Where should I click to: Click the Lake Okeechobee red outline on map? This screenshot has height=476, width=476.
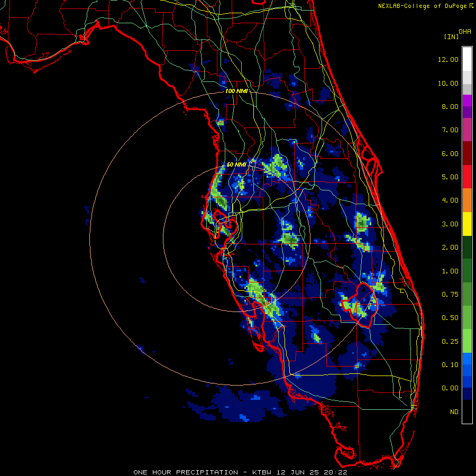(x=360, y=305)
